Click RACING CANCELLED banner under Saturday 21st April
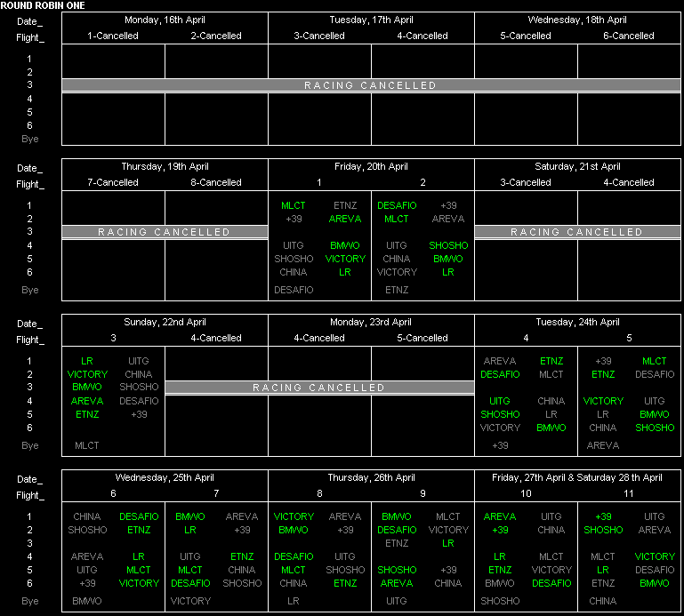This screenshot has height=616, width=684. 577,232
